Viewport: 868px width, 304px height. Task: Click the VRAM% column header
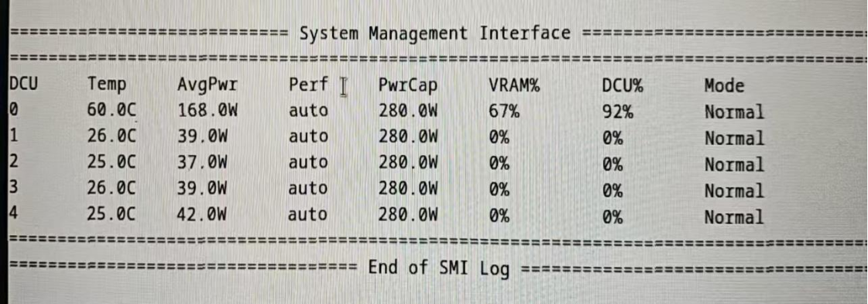click(514, 85)
